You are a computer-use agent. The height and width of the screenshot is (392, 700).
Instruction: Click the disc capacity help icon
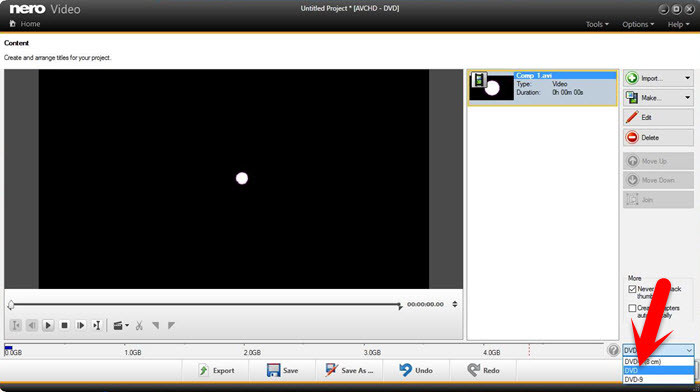coord(613,350)
